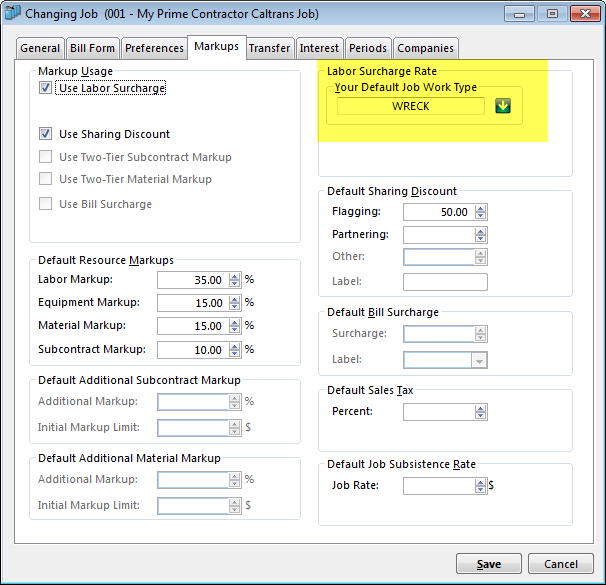The height and width of the screenshot is (585, 606).
Task: Click the Job Rate spinner control
Action: click(x=481, y=486)
